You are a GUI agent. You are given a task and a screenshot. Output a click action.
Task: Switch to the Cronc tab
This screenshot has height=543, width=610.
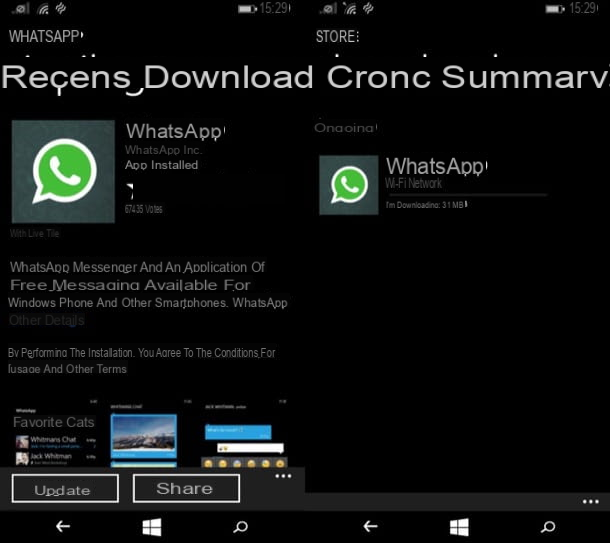(x=379, y=77)
